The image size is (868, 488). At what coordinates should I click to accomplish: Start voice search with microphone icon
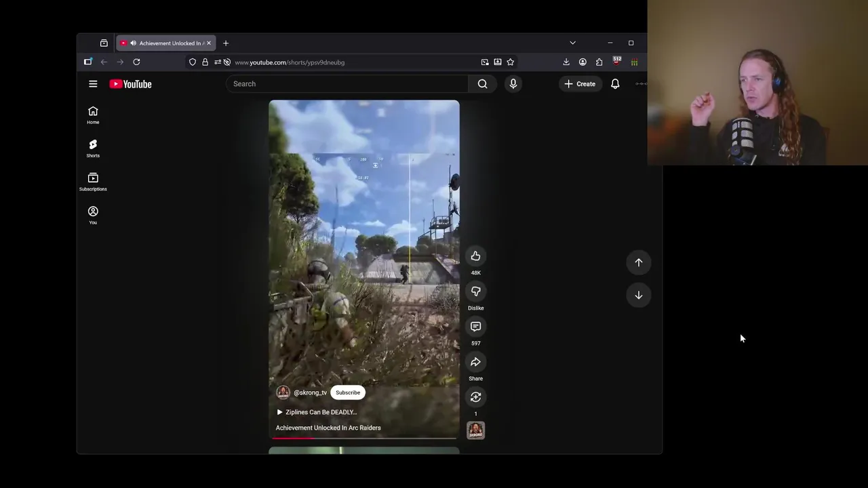[x=513, y=84]
